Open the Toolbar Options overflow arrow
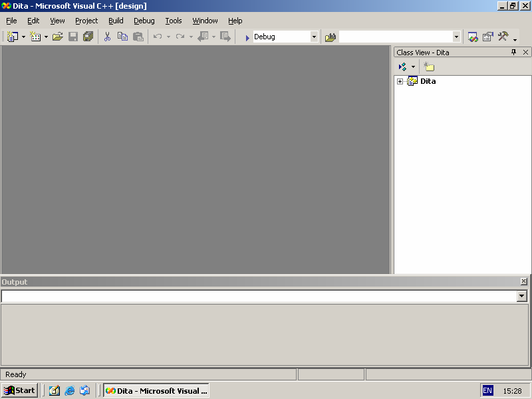Screen dimensions: 532x399 [x=515, y=39]
